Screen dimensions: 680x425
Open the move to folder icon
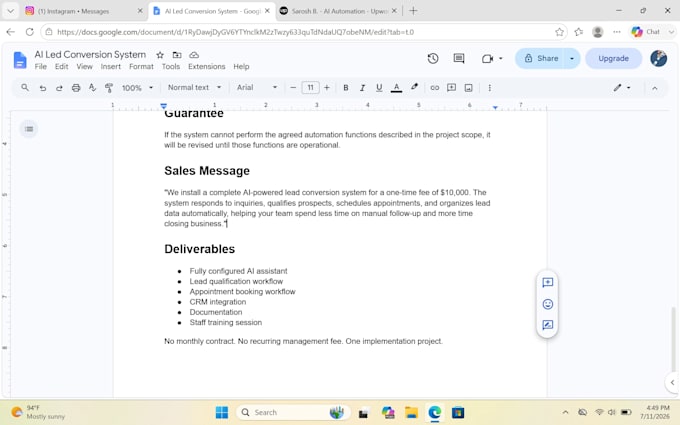(x=177, y=55)
